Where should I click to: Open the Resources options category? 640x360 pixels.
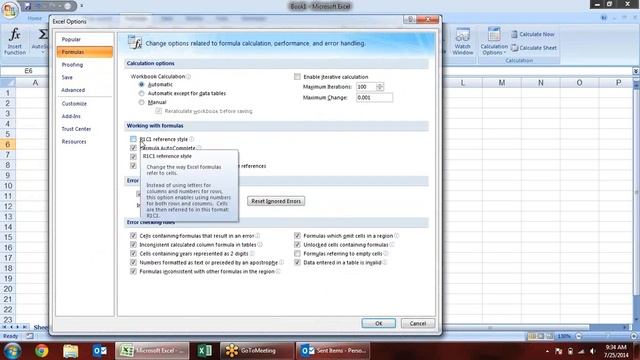click(84, 142)
